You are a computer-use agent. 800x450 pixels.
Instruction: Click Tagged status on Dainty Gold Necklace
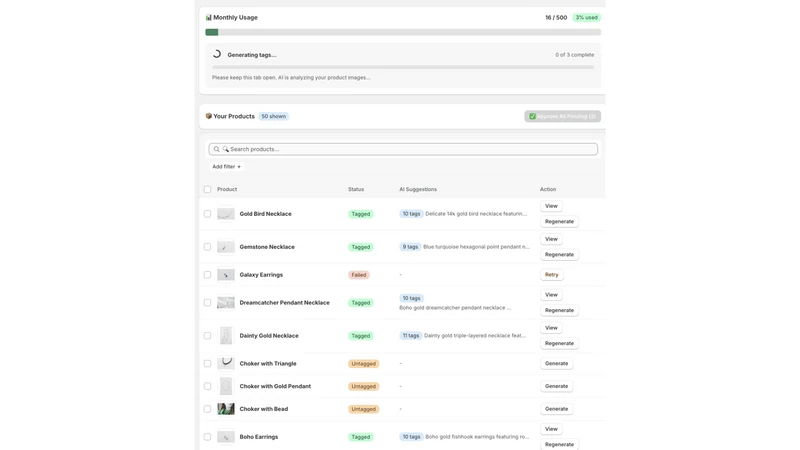point(361,336)
